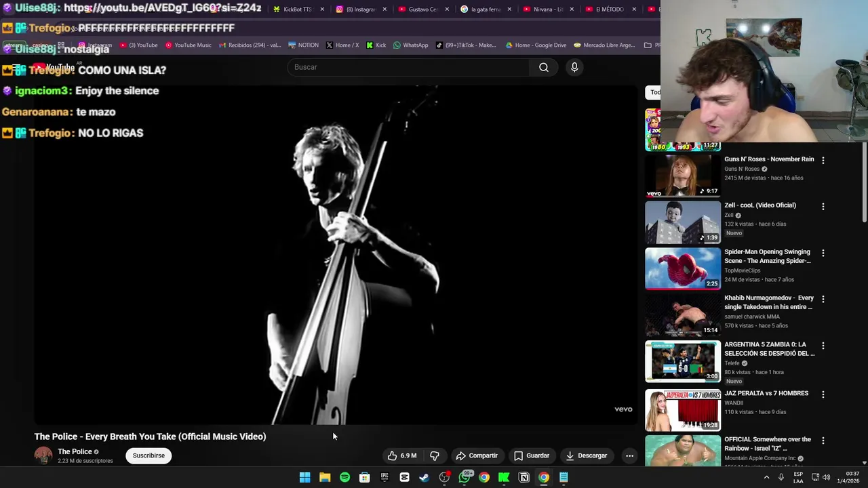Open the Kick bookmark

[376, 45]
